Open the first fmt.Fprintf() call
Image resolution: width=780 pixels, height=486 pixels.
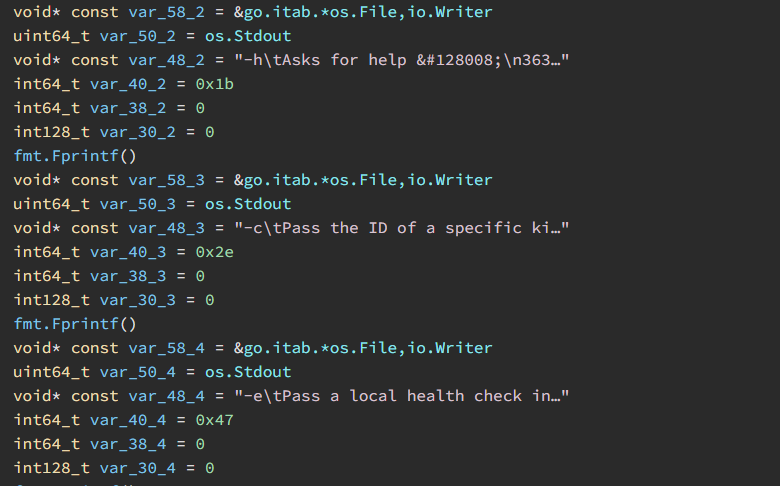[x=75, y=156]
